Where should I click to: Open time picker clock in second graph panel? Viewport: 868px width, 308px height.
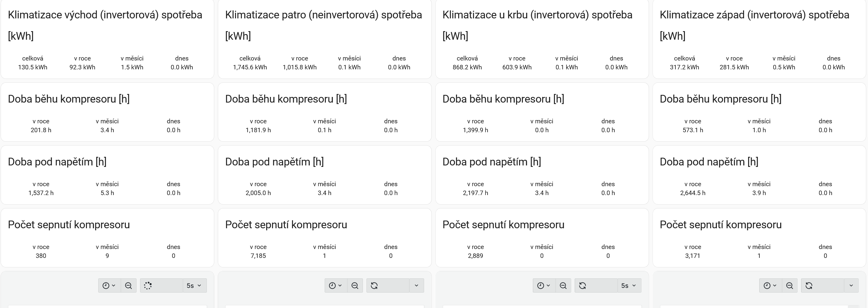[x=335, y=285]
